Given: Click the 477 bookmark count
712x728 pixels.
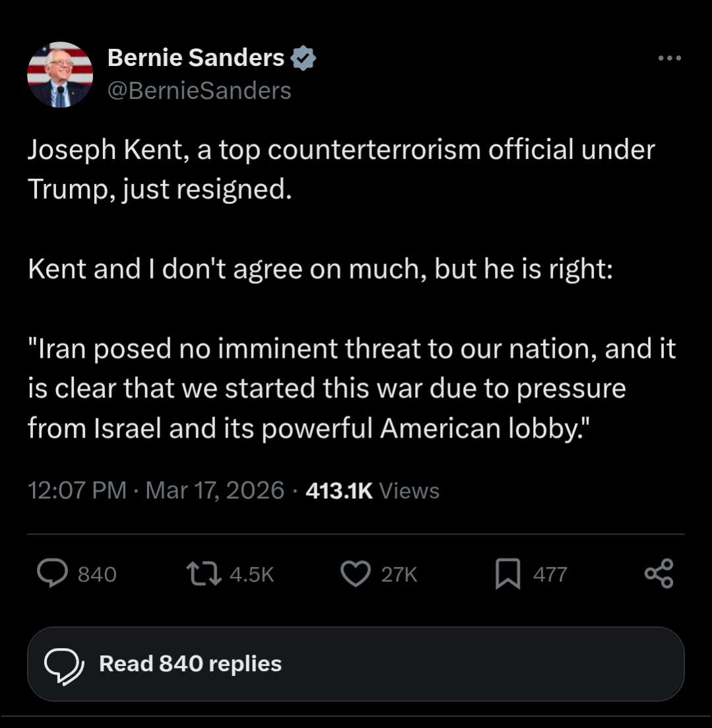Looking at the screenshot, I should point(550,574).
